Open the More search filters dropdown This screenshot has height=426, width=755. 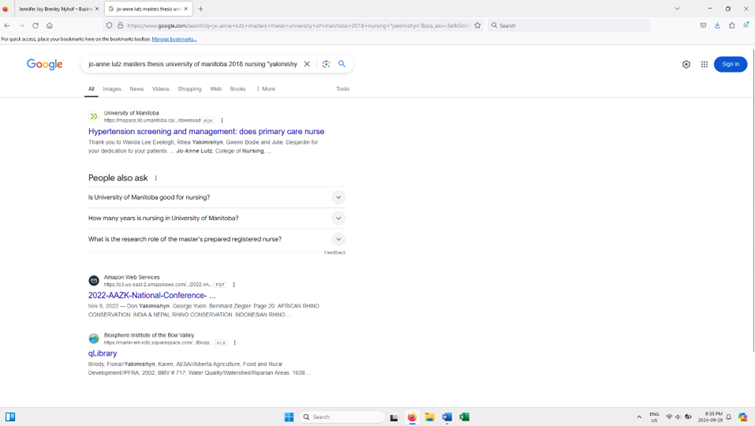click(x=266, y=89)
